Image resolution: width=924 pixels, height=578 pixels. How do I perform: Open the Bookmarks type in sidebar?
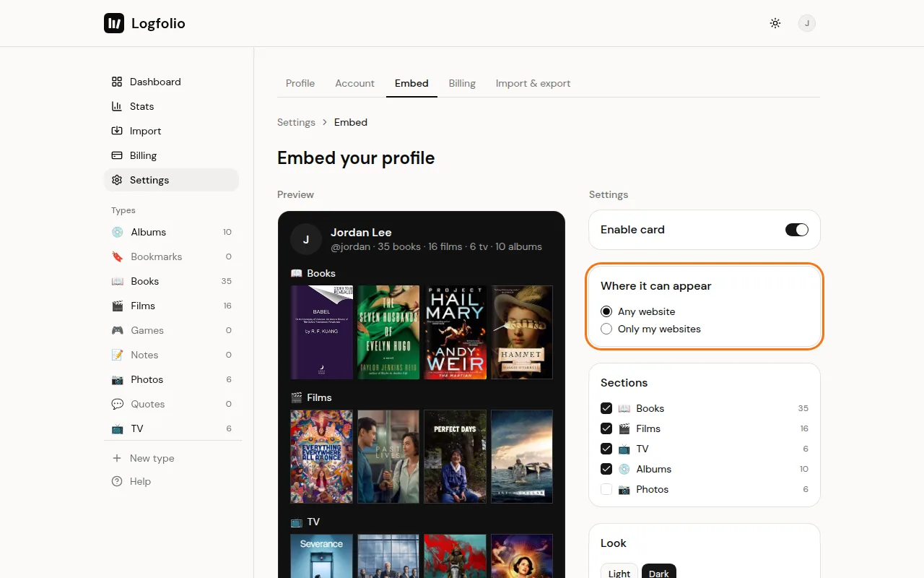tap(171, 256)
